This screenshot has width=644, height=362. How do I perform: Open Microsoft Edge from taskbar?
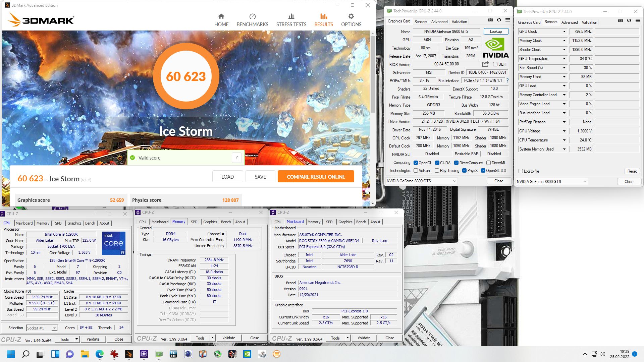(99, 354)
